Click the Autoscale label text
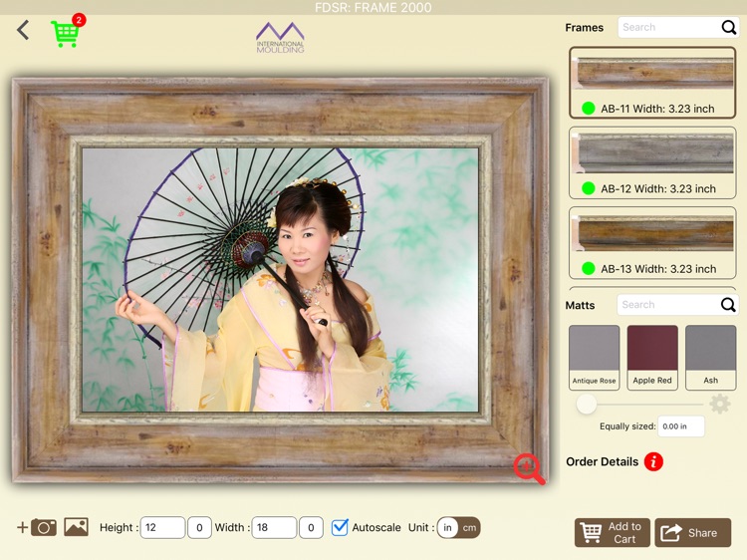747x560 pixels. click(x=376, y=527)
